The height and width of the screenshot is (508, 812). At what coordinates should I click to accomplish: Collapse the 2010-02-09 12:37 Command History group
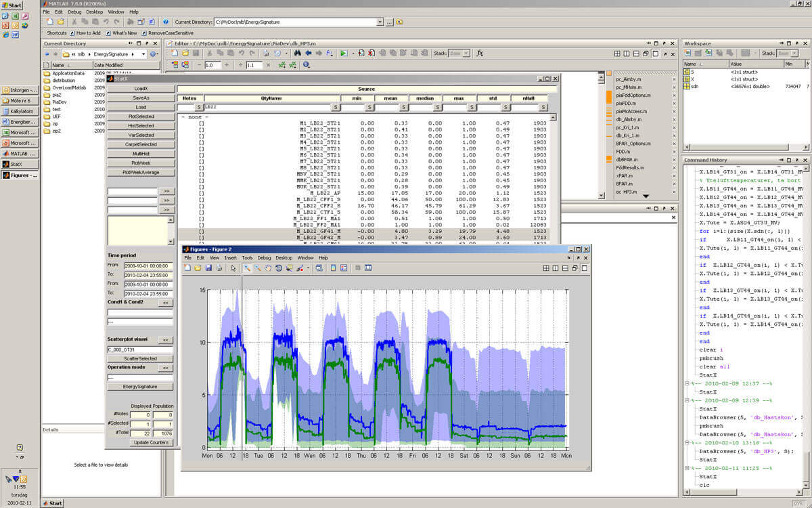point(687,383)
